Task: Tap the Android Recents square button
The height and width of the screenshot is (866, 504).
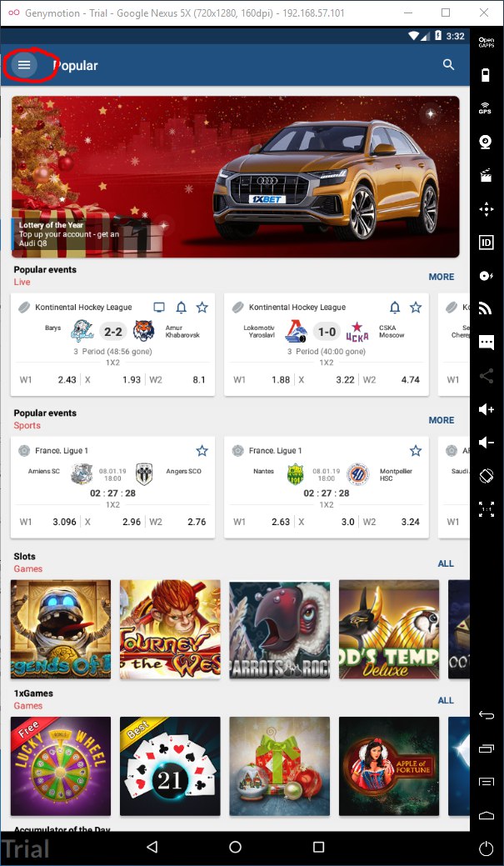Action: [318, 847]
